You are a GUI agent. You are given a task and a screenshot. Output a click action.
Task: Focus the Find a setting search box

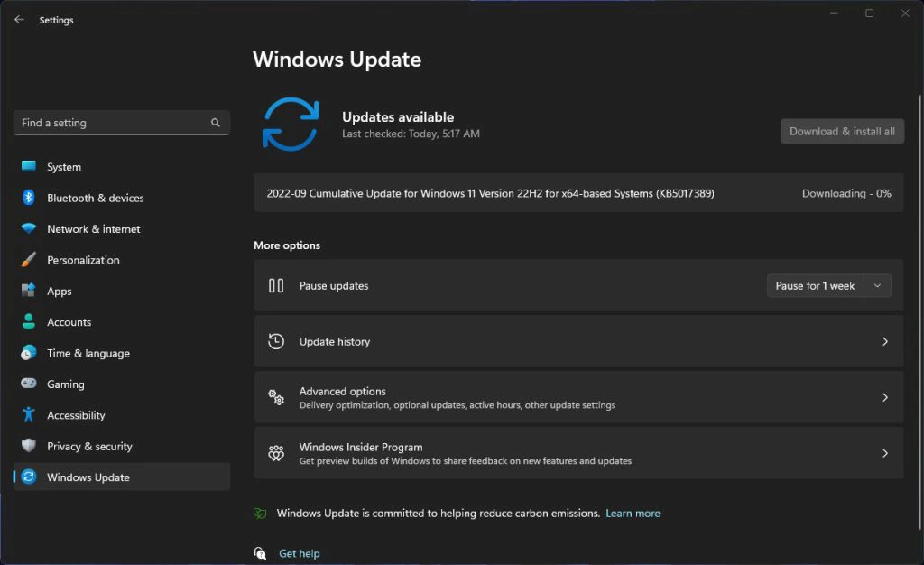click(x=122, y=123)
